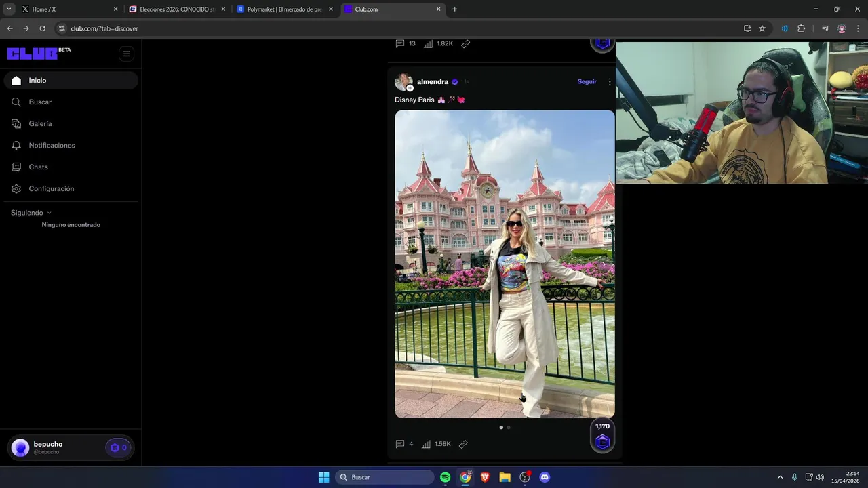Open media controls in toolbar
The image size is (868, 488).
825,28
